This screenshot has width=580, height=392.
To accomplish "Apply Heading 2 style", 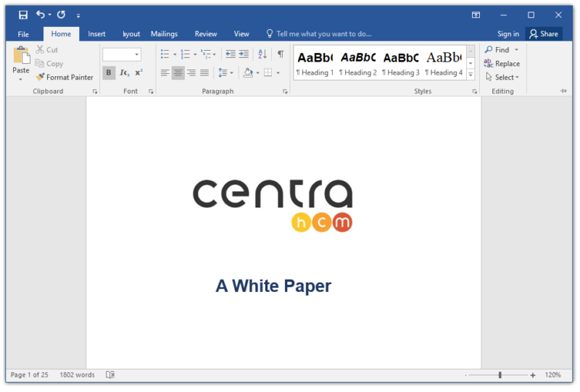I will 357,63.
